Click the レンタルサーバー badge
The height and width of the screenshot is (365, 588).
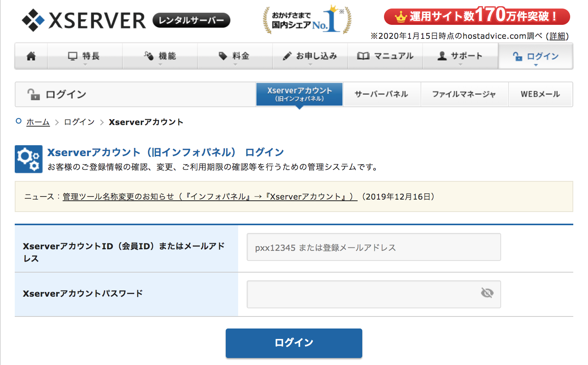(191, 20)
